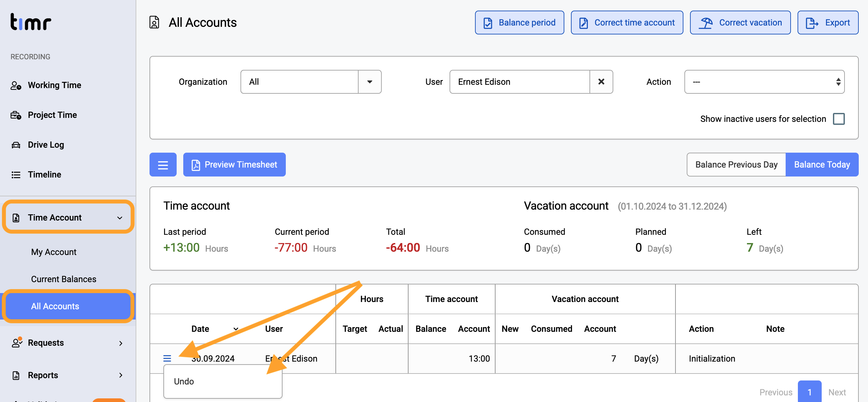This screenshot has width=868, height=402.
Task: Click the PDF icon in Preview Timesheet
Action: [x=195, y=165]
